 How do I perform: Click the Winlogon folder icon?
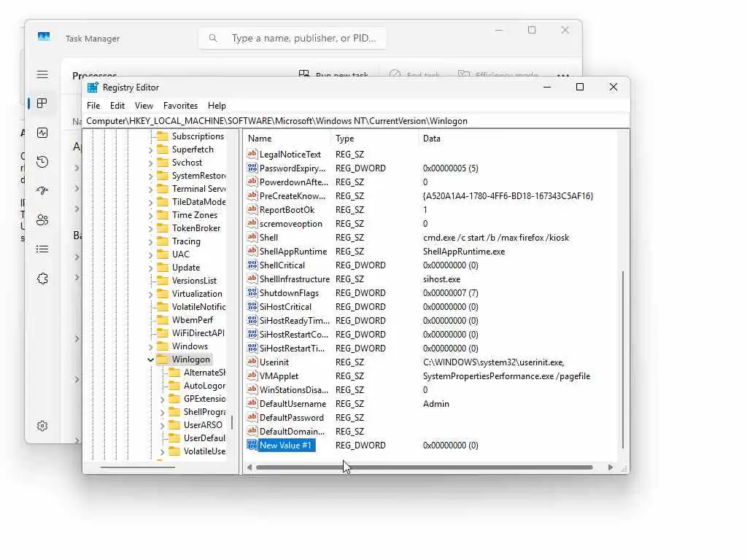point(163,359)
